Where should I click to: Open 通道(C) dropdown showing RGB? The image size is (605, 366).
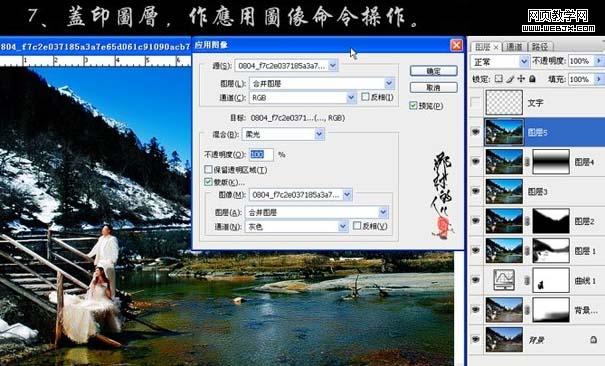(x=351, y=98)
